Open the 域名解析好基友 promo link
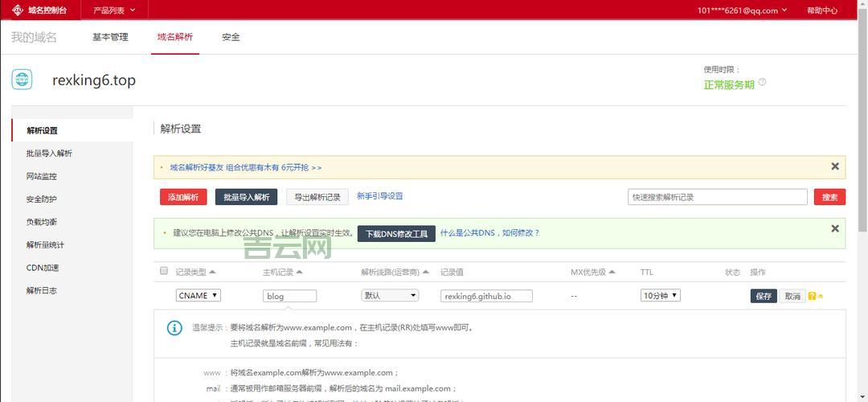 (x=246, y=167)
